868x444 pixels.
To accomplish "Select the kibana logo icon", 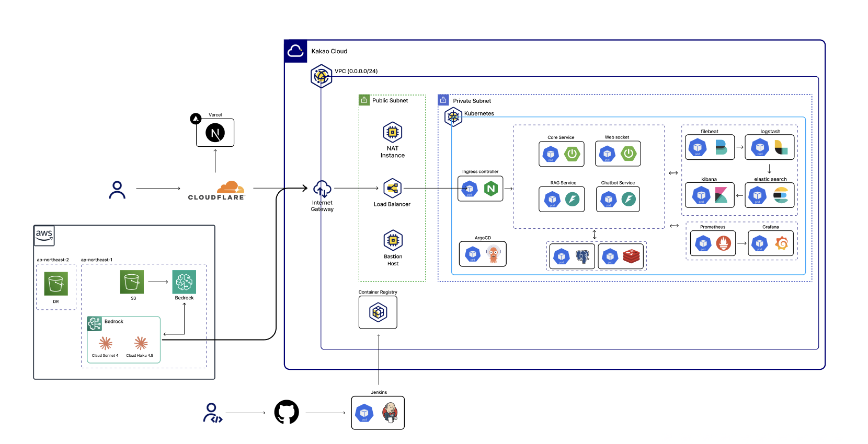I will coord(721,195).
